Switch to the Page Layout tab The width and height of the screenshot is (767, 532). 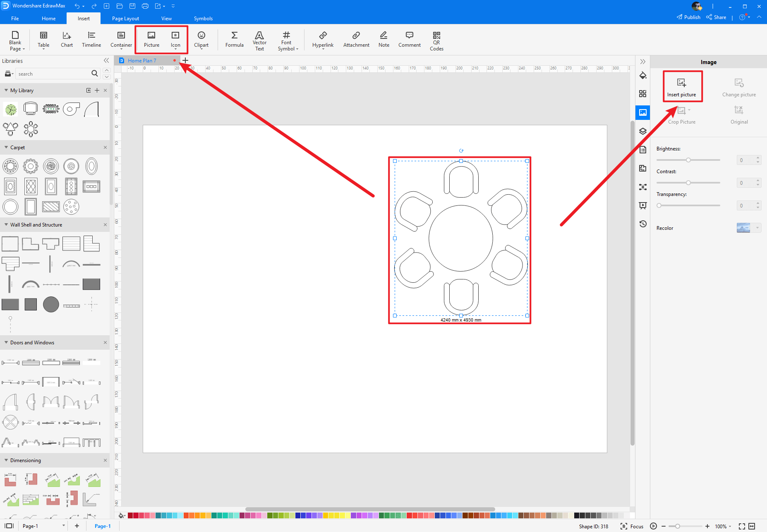tap(125, 19)
